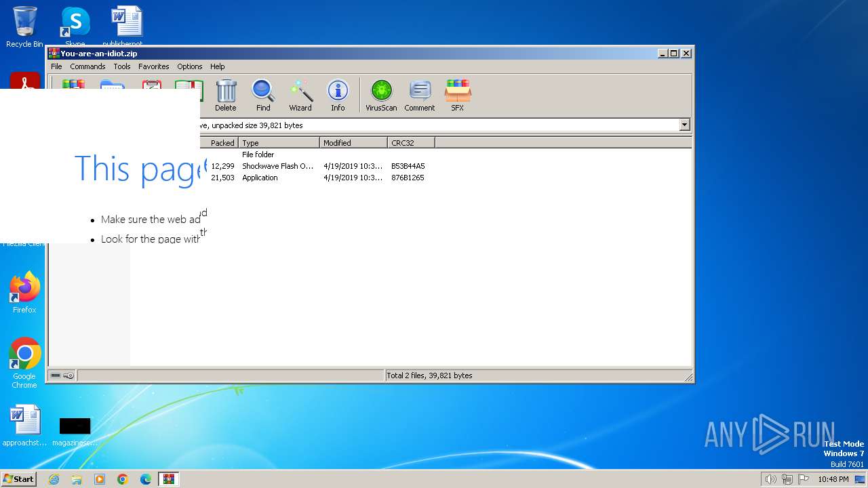The image size is (868, 488).
Task: Minimize the WinRAR window
Action: [663, 54]
